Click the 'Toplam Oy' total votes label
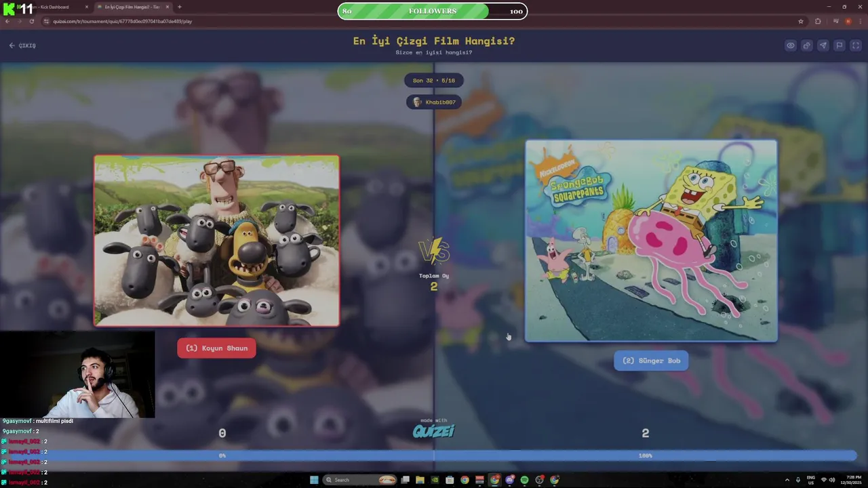The height and width of the screenshot is (488, 868). coord(434,276)
